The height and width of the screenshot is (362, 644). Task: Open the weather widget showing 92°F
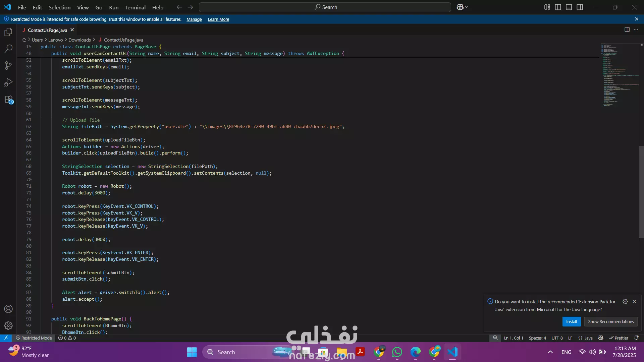(x=29, y=352)
